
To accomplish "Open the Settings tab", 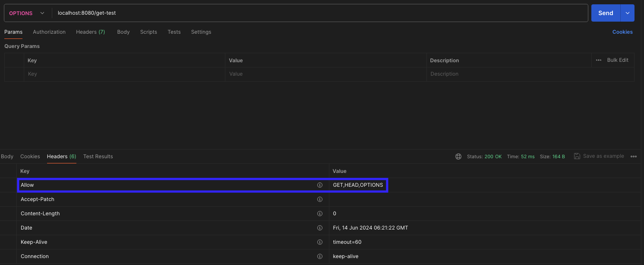I will 201,32.
